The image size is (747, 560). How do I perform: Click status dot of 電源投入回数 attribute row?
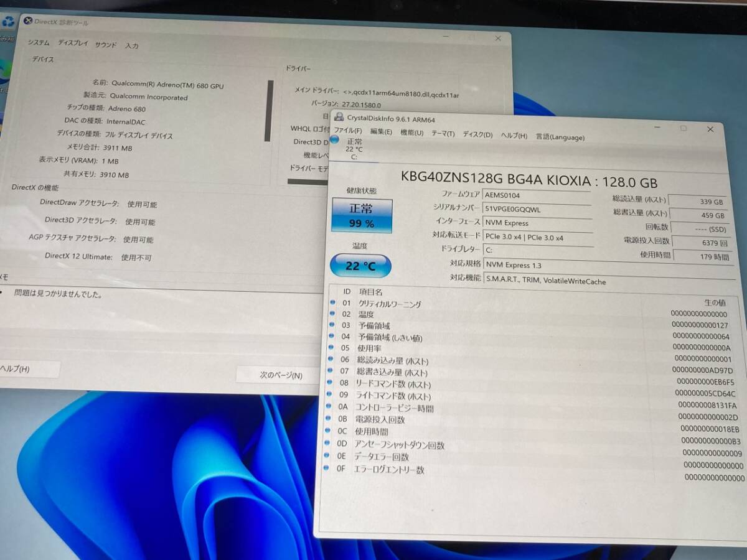pos(329,418)
